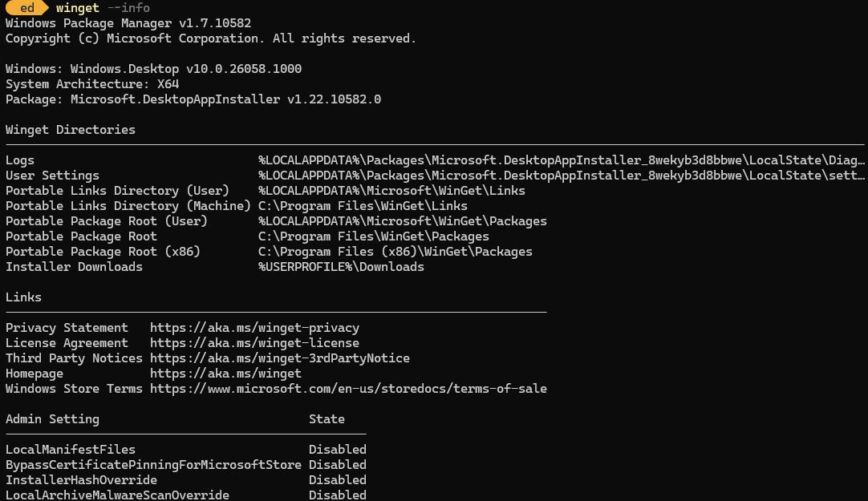Click the User Settings directory path
The image size is (868, 501).
562,176
